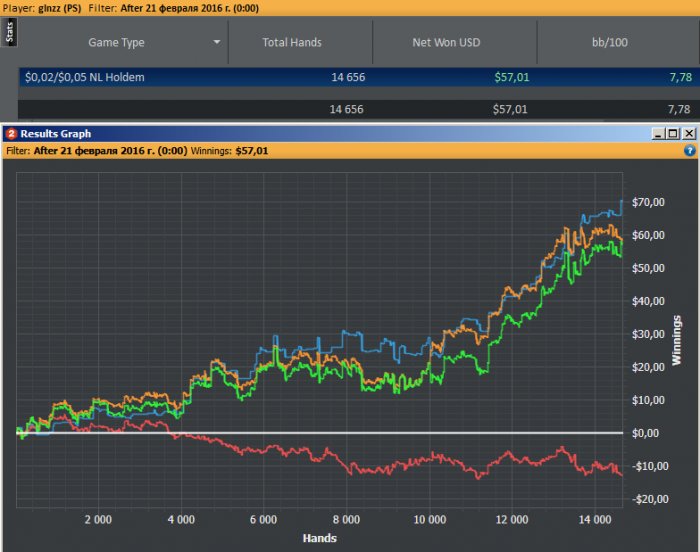This screenshot has width=700, height=552.
Task: Click the 14 656 hands cell in Holdem row
Action: [x=348, y=77]
